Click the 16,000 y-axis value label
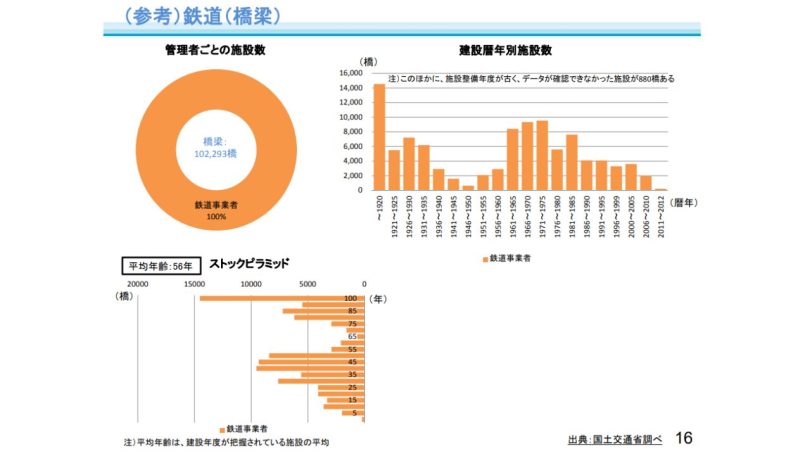Viewport: 810px width, 456px height. 352,73
